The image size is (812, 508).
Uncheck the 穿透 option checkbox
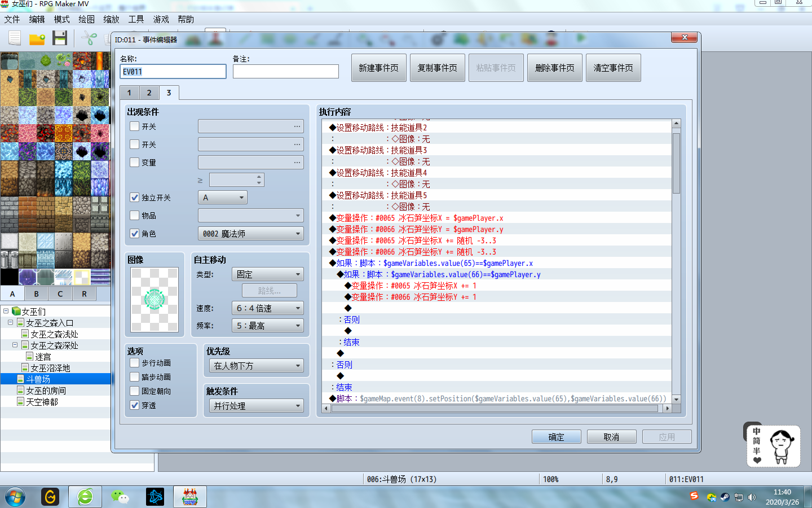click(135, 405)
